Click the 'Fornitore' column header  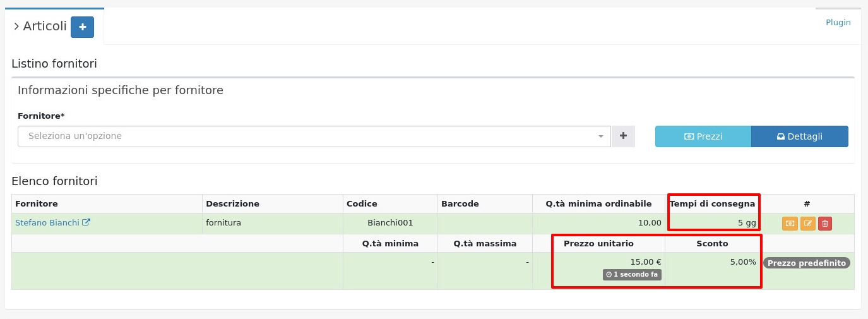[37, 203]
